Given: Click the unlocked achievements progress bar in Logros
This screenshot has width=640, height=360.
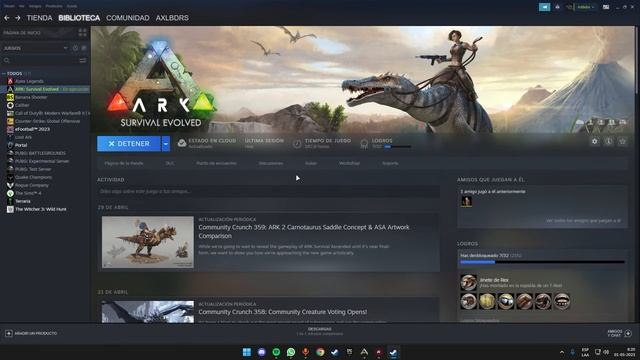Looking at the screenshot, I should click(x=542, y=262).
